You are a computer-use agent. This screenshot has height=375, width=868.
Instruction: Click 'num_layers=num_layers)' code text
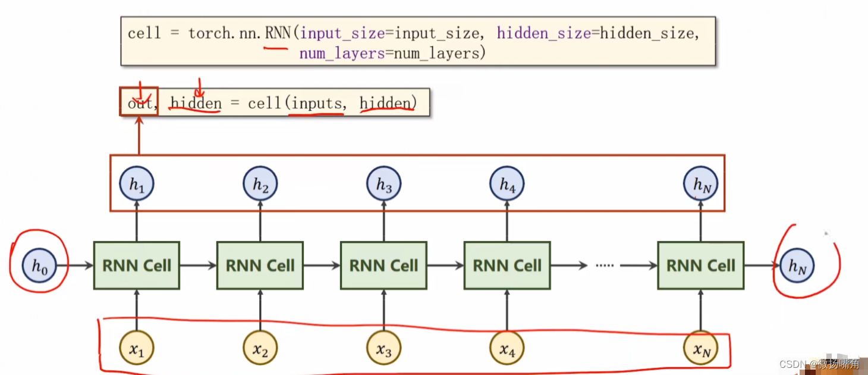coord(392,54)
